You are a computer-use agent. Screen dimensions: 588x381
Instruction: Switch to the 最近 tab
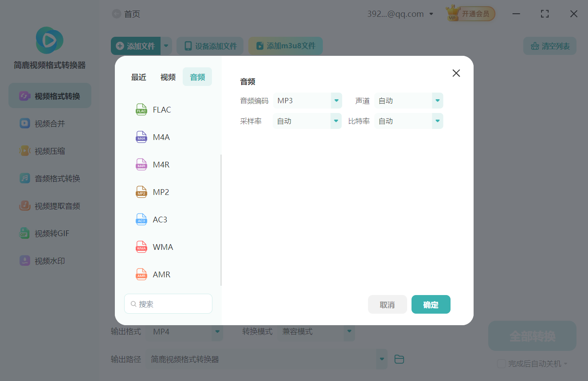click(139, 77)
